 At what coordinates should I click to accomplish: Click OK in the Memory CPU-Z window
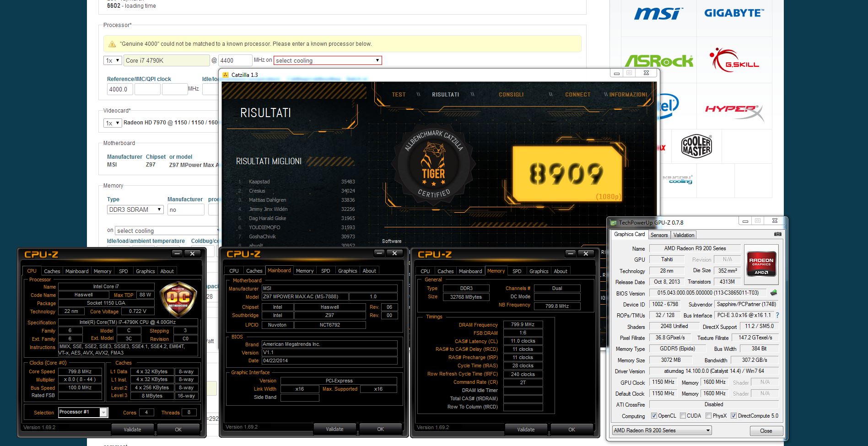pyautogui.click(x=571, y=430)
